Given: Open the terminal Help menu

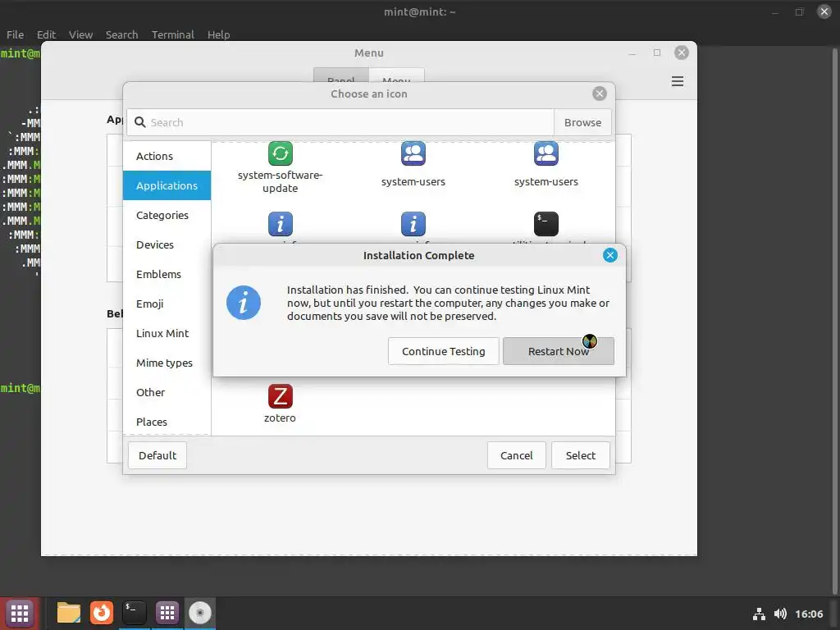Looking at the screenshot, I should click(218, 34).
